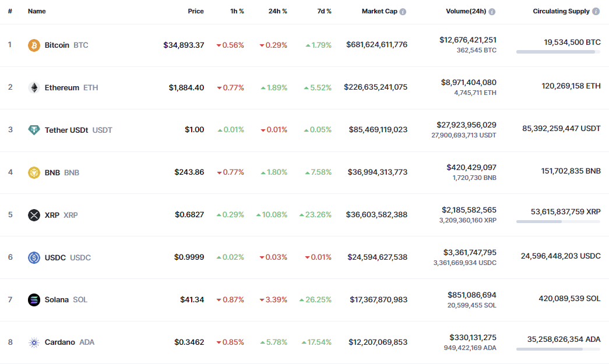Click Solana supply 420,089,539 SOL
609x364 pixels.
pos(569,299)
